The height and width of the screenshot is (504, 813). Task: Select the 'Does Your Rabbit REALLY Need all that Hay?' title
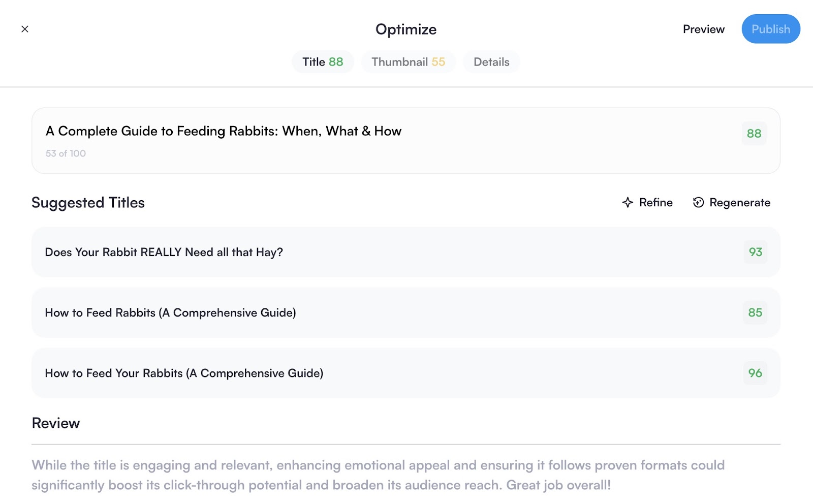(x=165, y=252)
